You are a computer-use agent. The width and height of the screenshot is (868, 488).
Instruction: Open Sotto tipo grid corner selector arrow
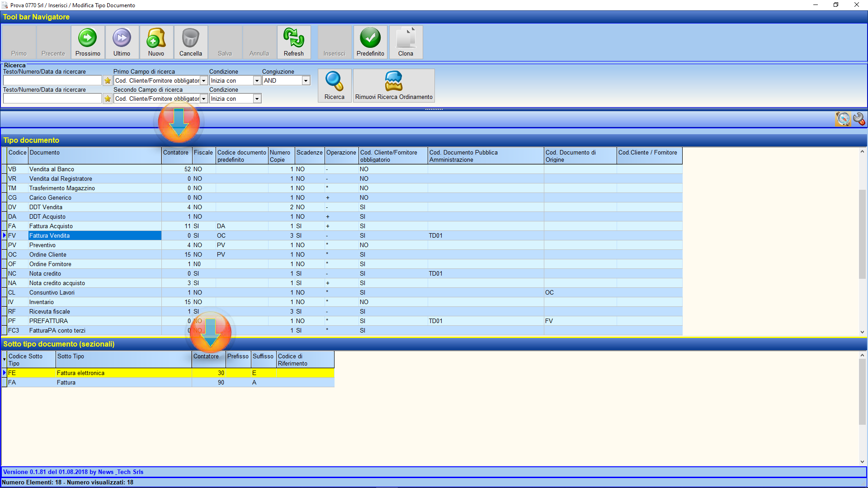click(4, 360)
